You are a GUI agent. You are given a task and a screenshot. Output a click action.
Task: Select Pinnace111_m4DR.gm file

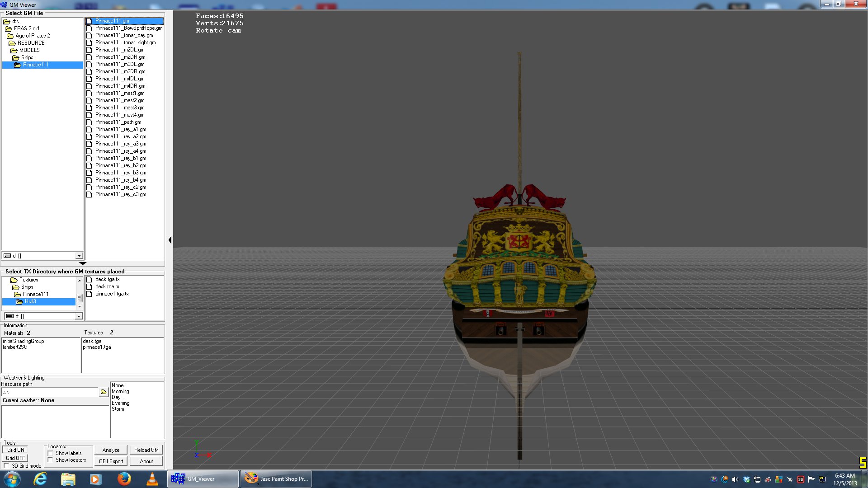coord(120,86)
